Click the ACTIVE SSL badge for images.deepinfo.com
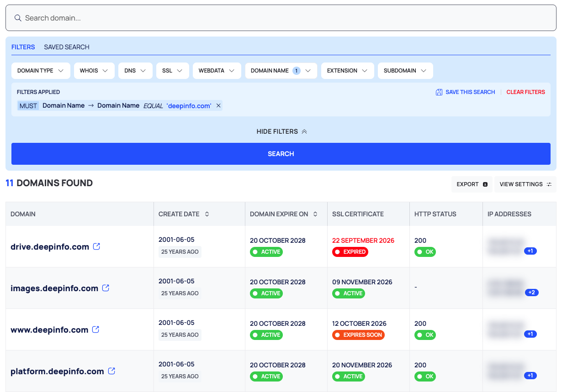Image resolution: width=562 pixels, height=392 pixels. (349, 293)
